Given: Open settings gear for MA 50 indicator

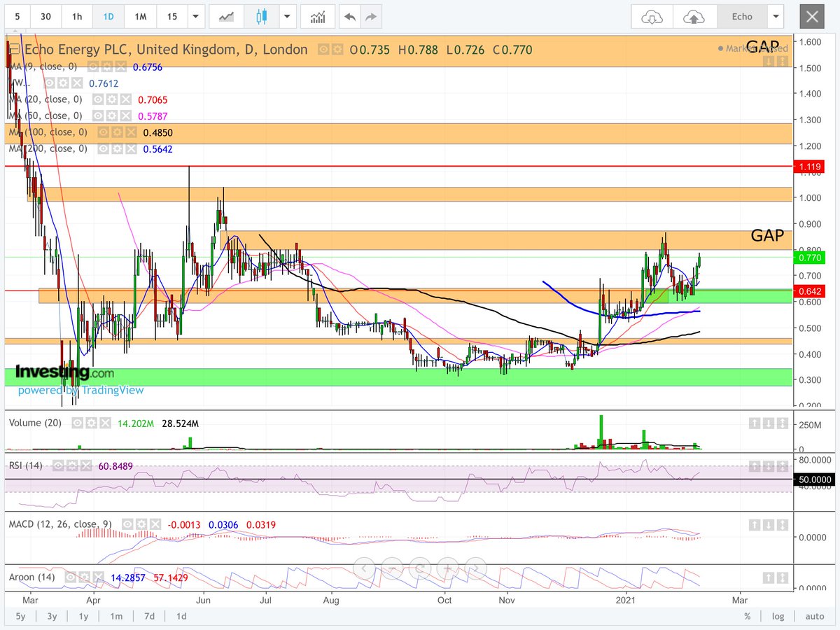Looking at the screenshot, I should point(111,115).
